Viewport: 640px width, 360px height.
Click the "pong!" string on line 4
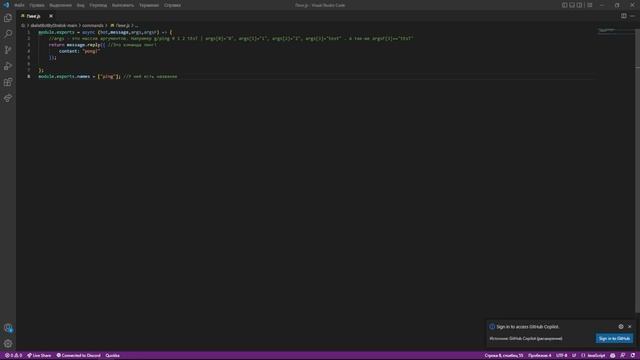tap(91, 51)
